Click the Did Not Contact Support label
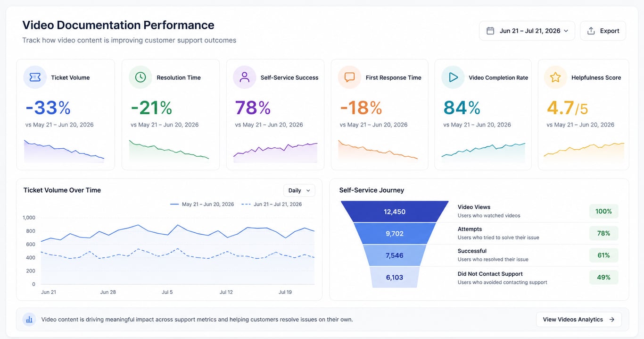The width and height of the screenshot is (644, 339). (490, 274)
